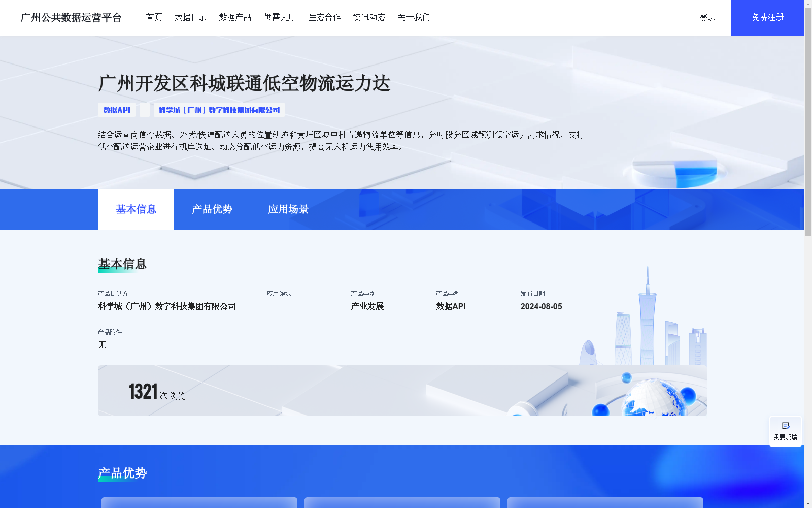This screenshot has width=812, height=508.
Task: Click the provider name under 产品提供方
Action: point(167,306)
